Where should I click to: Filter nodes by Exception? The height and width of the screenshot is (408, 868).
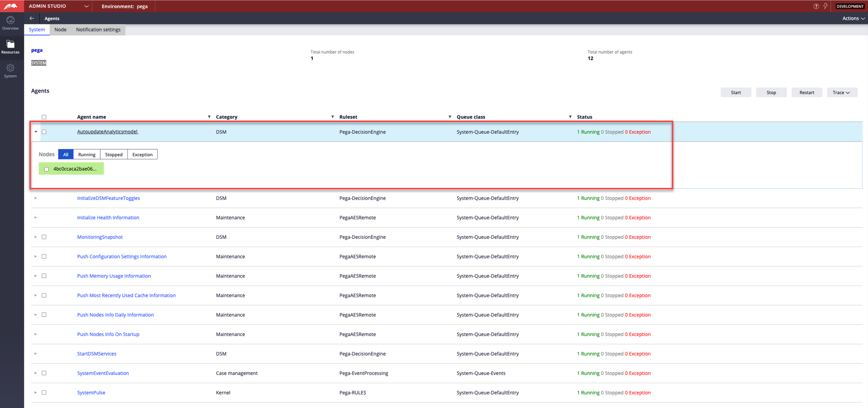[x=142, y=154]
